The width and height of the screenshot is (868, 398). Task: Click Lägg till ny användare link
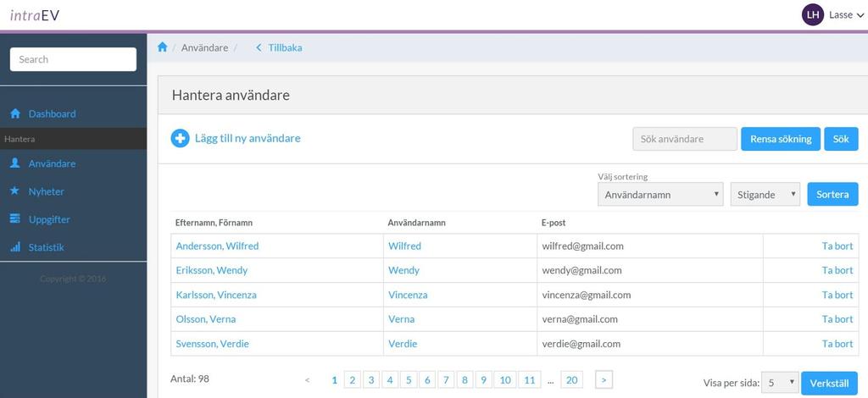click(248, 138)
